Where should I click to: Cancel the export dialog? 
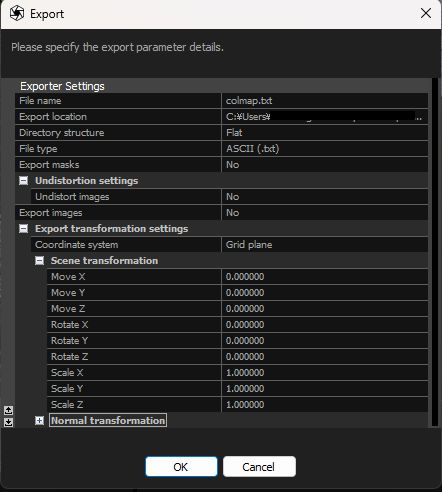[x=259, y=467]
